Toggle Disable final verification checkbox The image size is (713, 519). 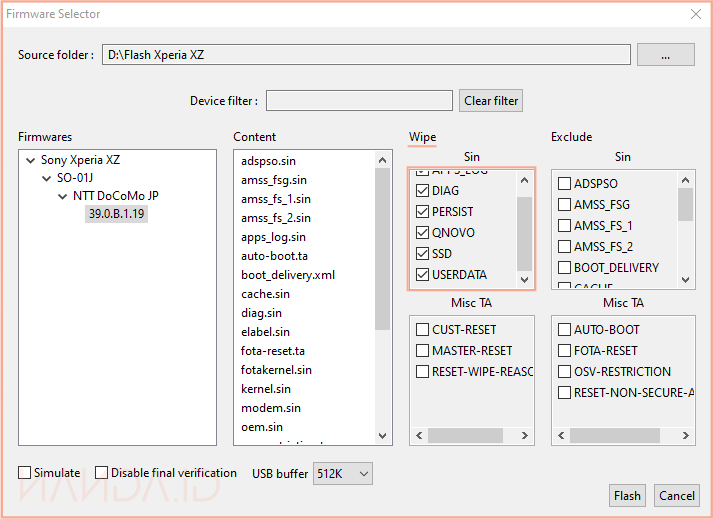[x=102, y=473]
